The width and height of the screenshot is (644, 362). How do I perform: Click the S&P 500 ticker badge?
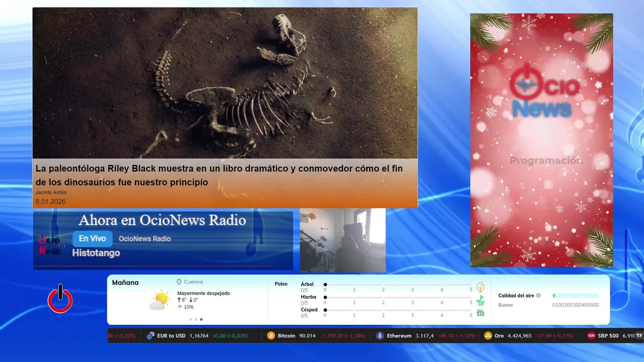click(592, 335)
